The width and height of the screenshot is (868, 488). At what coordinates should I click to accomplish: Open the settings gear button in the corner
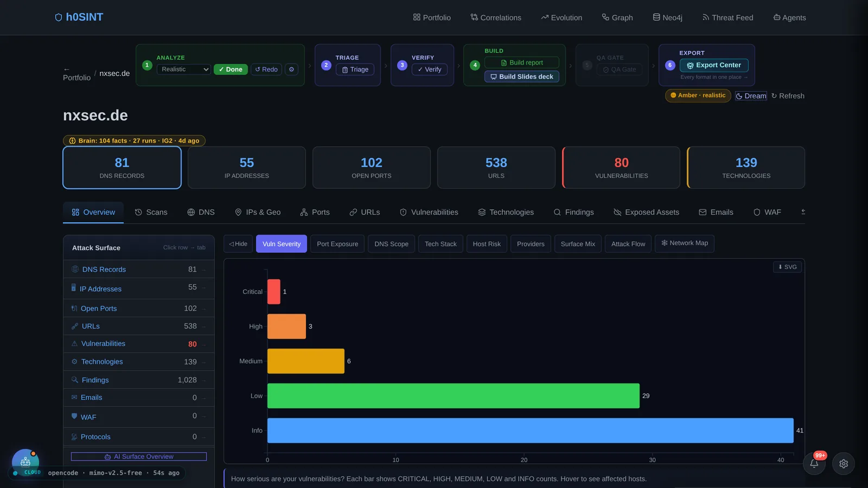coord(844,464)
